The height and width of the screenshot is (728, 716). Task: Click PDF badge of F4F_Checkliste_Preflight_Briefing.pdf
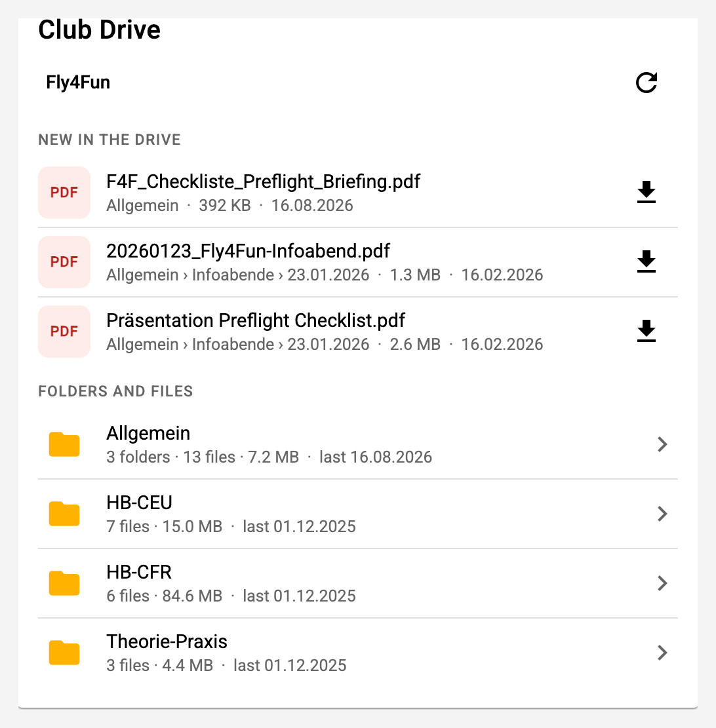coord(64,192)
